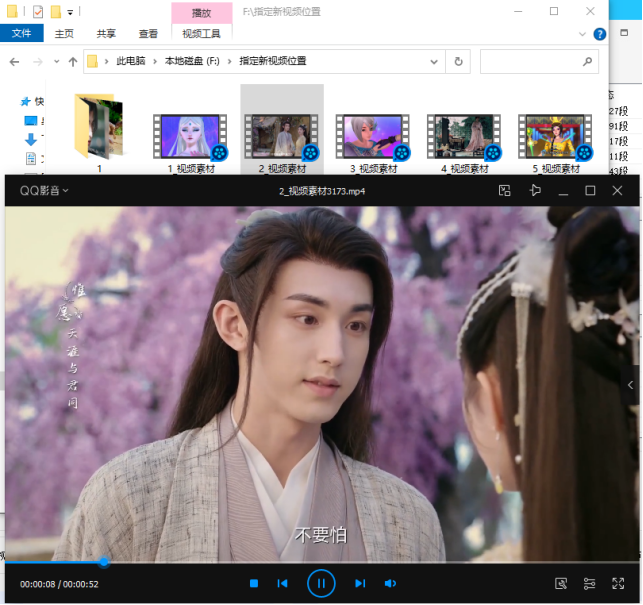
Task: Open Explorer help question mark
Action: pyautogui.click(x=600, y=34)
